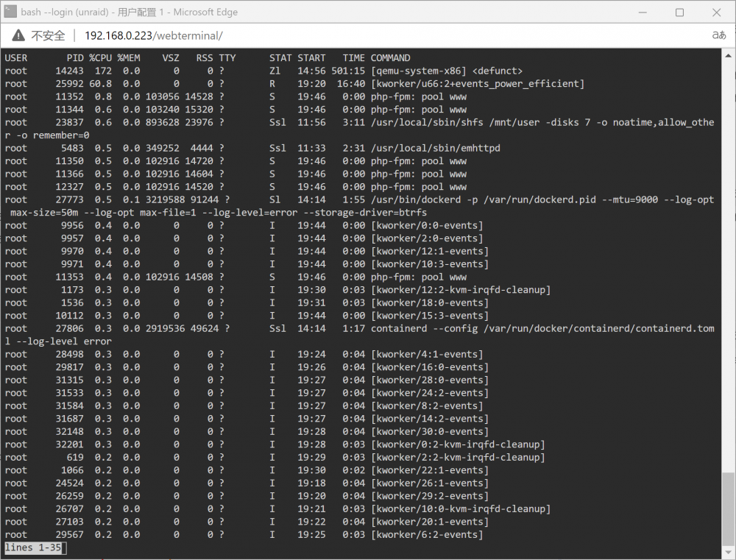Image resolution: width=736 pixels, height=560 pixels.
Task: Click PID 14243 in the process list
Action: (69, 71)
